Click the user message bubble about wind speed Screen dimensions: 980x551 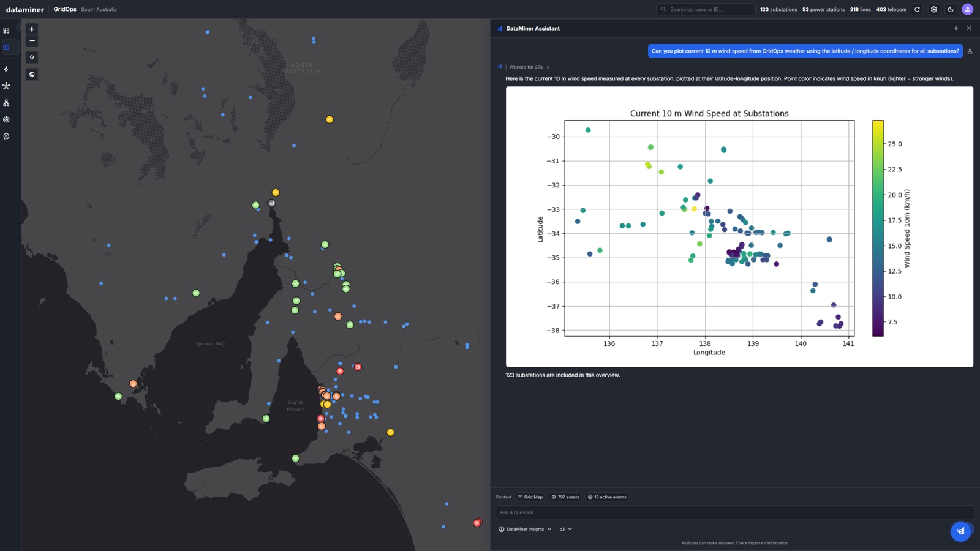(805, 51)
